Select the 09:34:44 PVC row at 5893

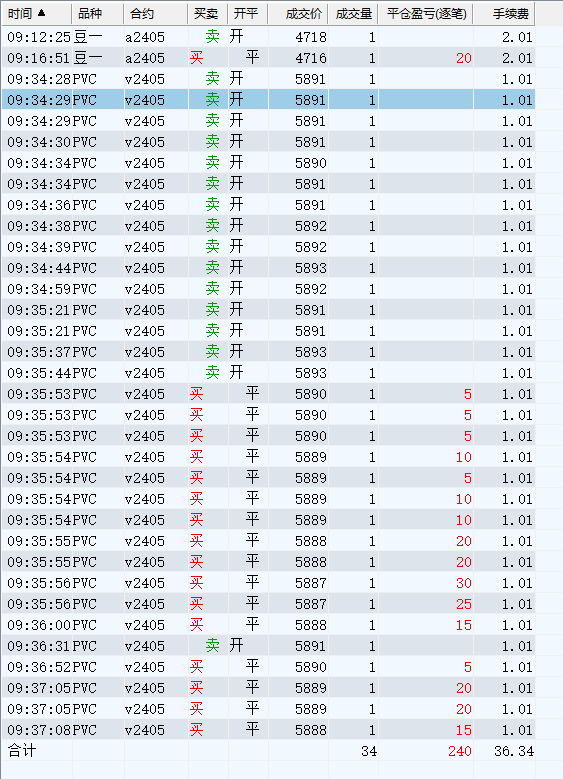click(x=268, y=268)
